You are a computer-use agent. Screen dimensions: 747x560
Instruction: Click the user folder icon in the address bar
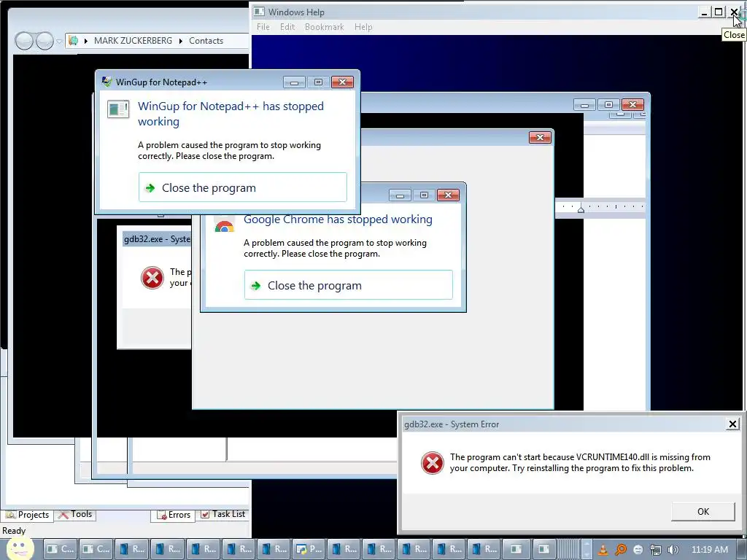[x=74, y=41]
